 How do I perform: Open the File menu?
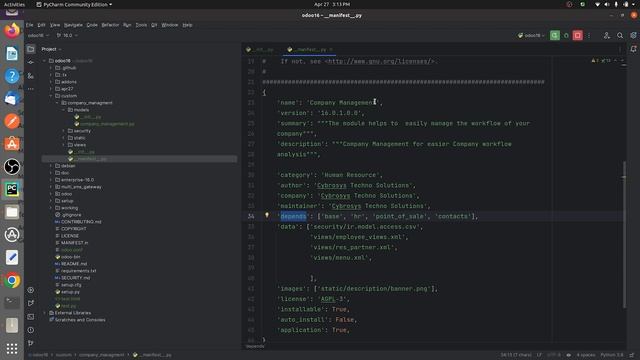30,25
